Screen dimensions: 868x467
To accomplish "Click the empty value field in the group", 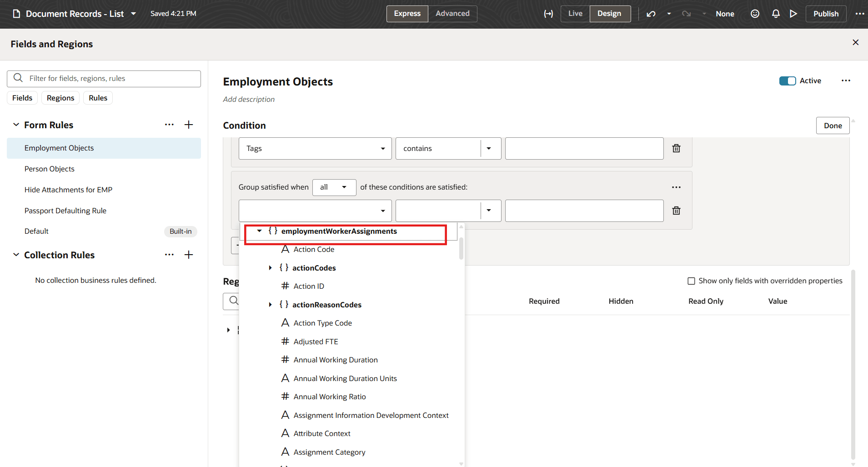I will 584,211.
